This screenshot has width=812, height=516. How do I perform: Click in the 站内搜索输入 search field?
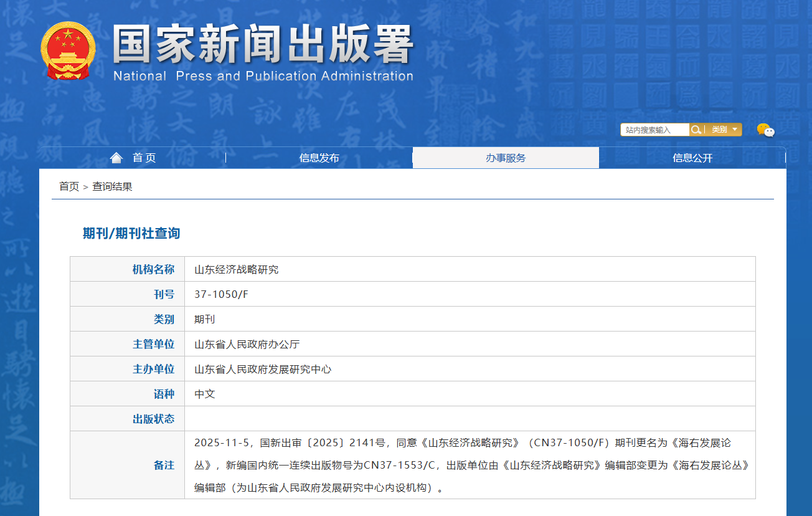654,130
